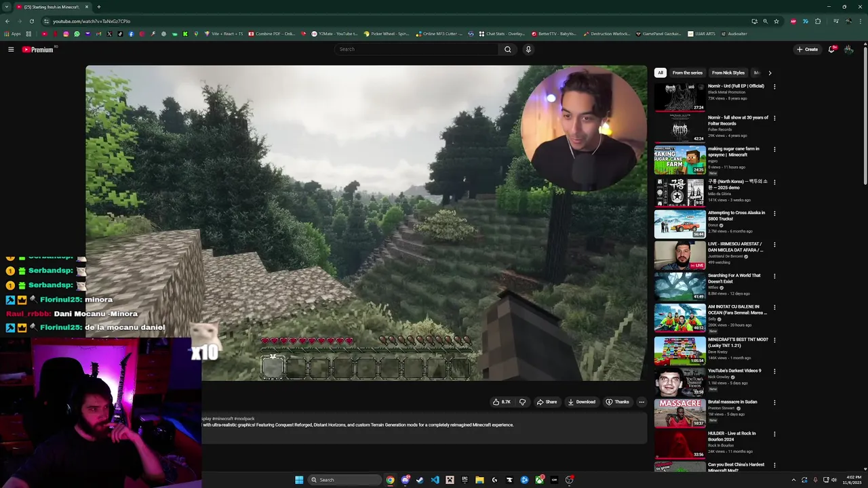868x488 pixels.
Task: Dislike the video with thumbs-down
Action: coord(522,402)
